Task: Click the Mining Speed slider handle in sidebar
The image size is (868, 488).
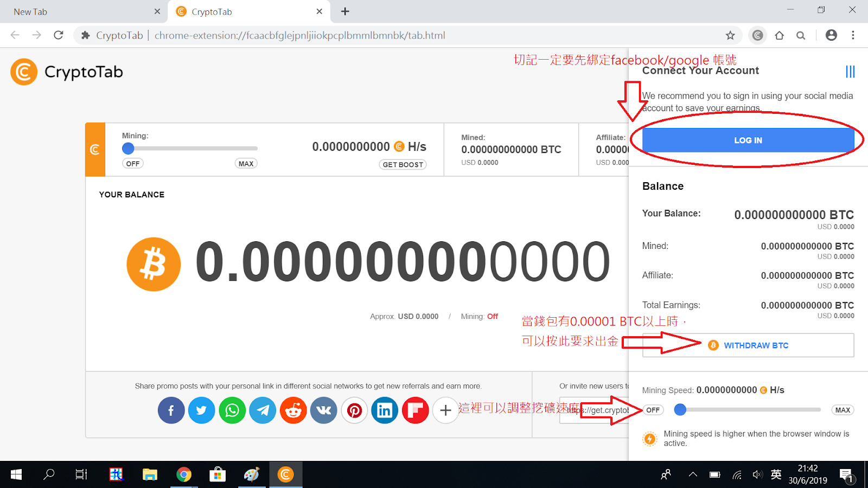Action: pyautogui.click(x=680, y=410)
